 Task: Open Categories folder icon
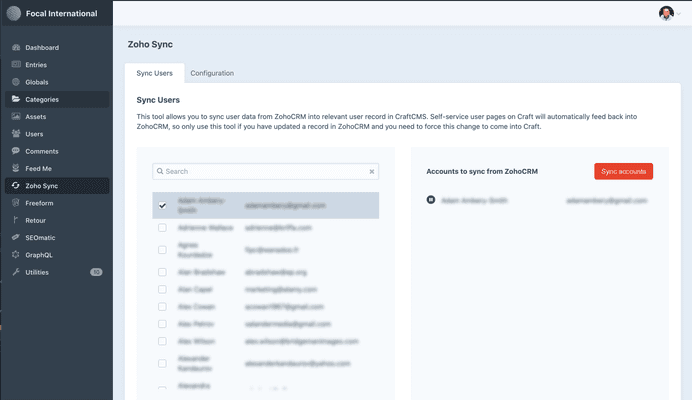(16, 99)
